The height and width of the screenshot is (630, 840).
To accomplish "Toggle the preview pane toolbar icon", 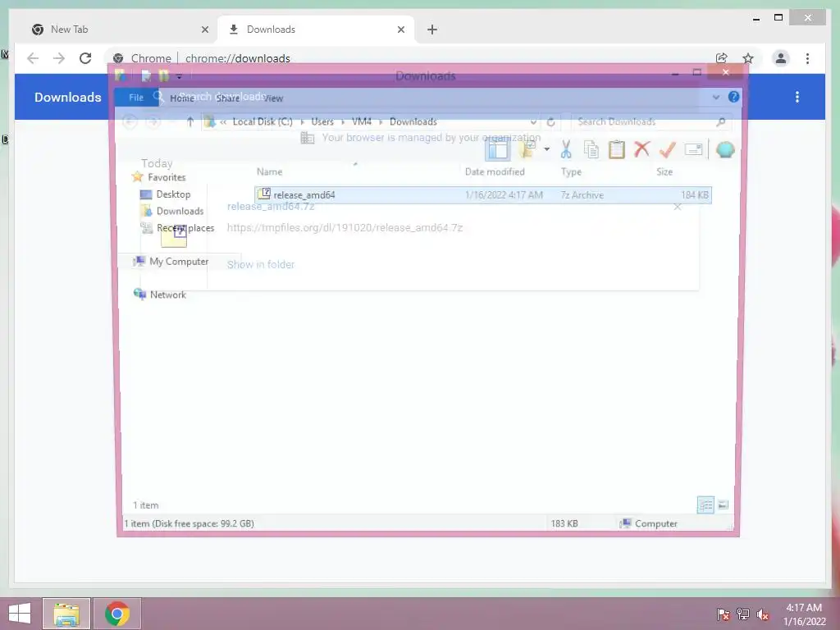I will click(498, 149).
